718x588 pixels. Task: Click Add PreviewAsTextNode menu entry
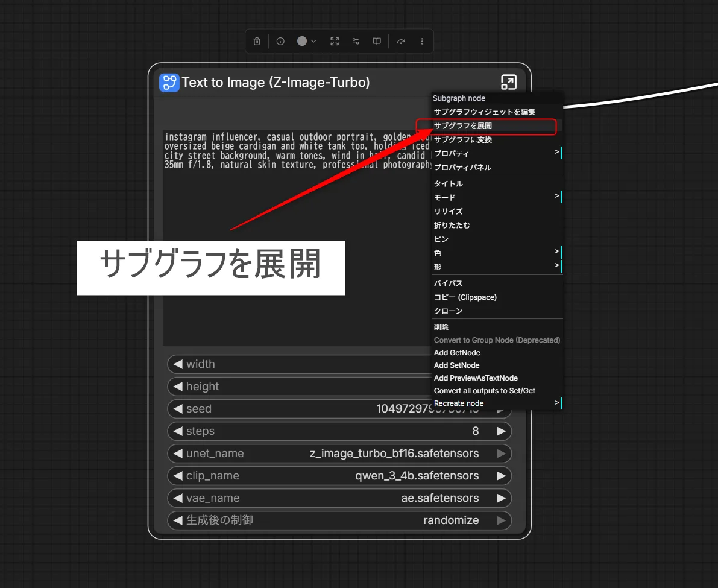tap(497, 378)
